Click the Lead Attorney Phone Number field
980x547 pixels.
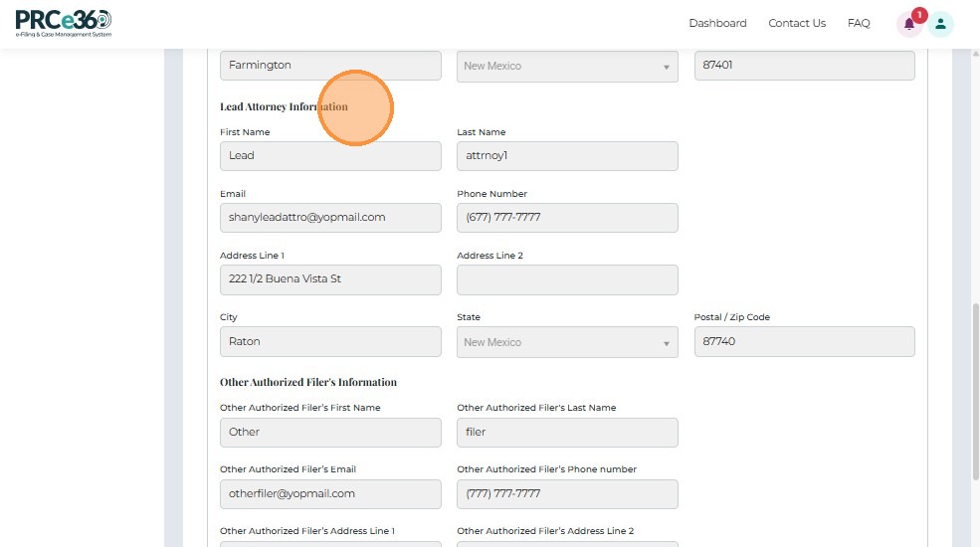(567, 218)
